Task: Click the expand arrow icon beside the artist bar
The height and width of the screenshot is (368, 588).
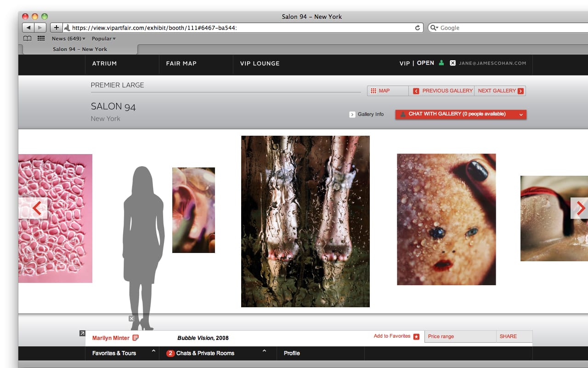Action: point(82,333)
